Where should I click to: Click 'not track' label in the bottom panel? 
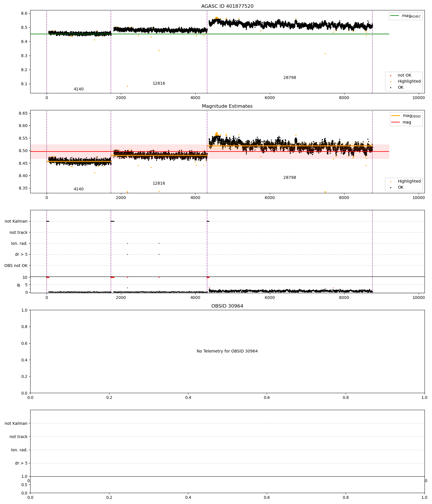18,437
